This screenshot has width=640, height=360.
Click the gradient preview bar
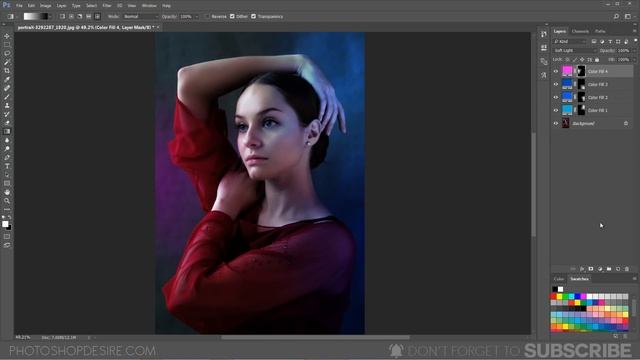(36, 16)
